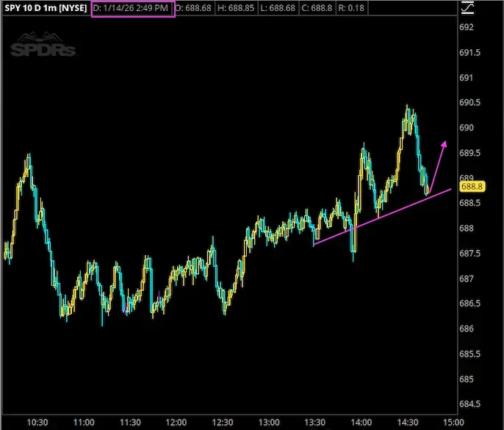The image size is (504, 430).
Task: Click the 14:30 time axis label
Action: pyautogui.click(x=408, y=422)
